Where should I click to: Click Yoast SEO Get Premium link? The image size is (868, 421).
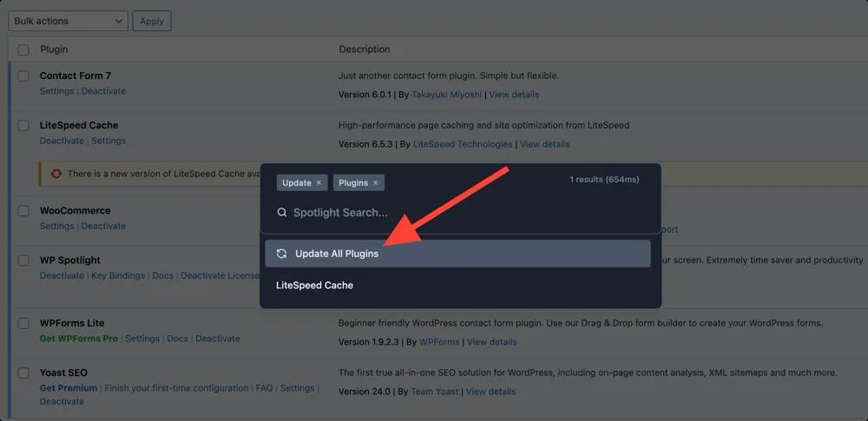coord(68,388)
